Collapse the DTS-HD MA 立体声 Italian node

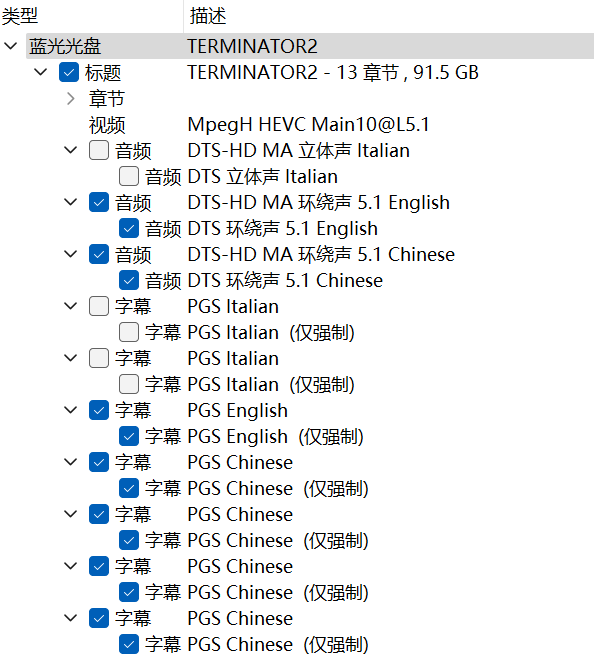point(70,150)
